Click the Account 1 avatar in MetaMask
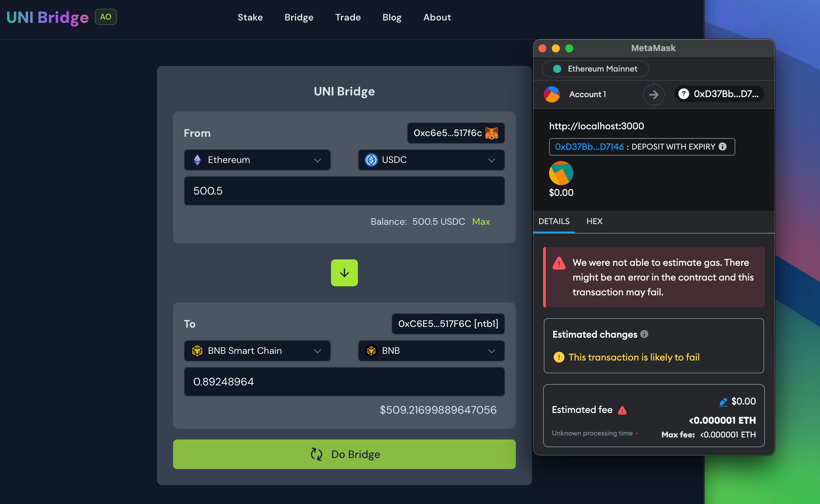 coord(552,94)
